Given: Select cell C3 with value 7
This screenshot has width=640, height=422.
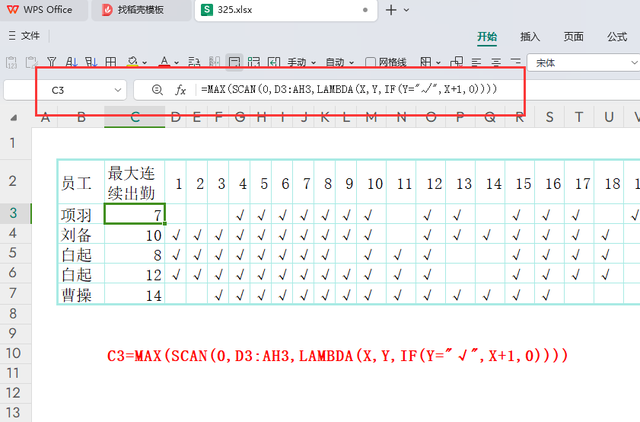Looking at the screenshot, I should [x=135, y=214].
